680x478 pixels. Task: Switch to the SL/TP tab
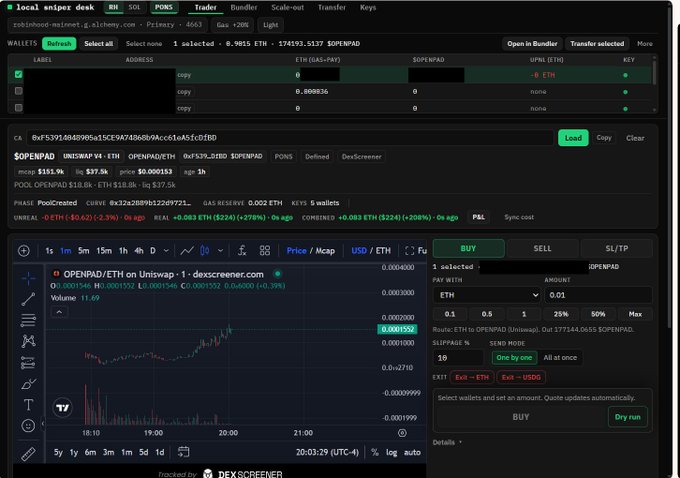(x=616, y=249)
